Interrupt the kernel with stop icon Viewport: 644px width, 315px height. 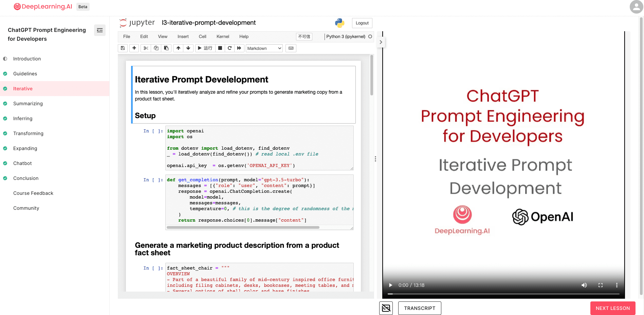click(220, 48)
